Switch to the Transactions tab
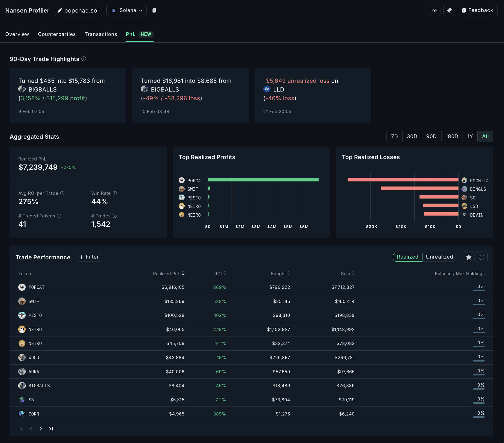Screen dimensions: 504x443 click(101, 34)
